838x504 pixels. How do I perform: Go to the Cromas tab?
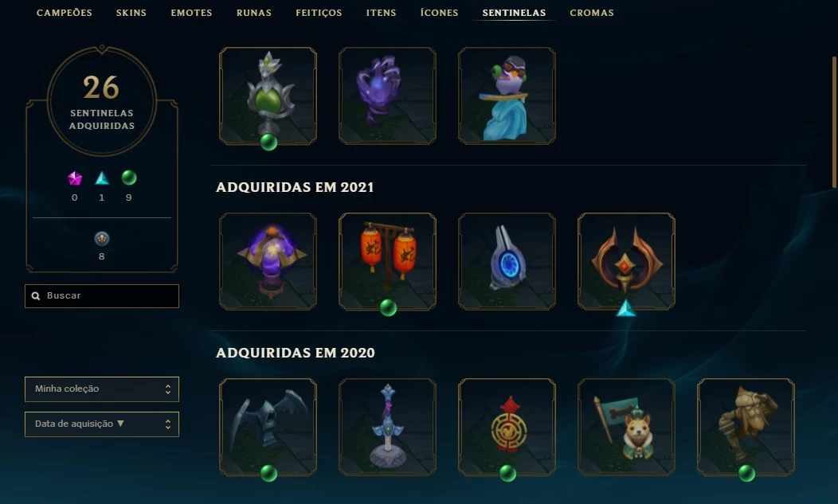tap(592, 13)
